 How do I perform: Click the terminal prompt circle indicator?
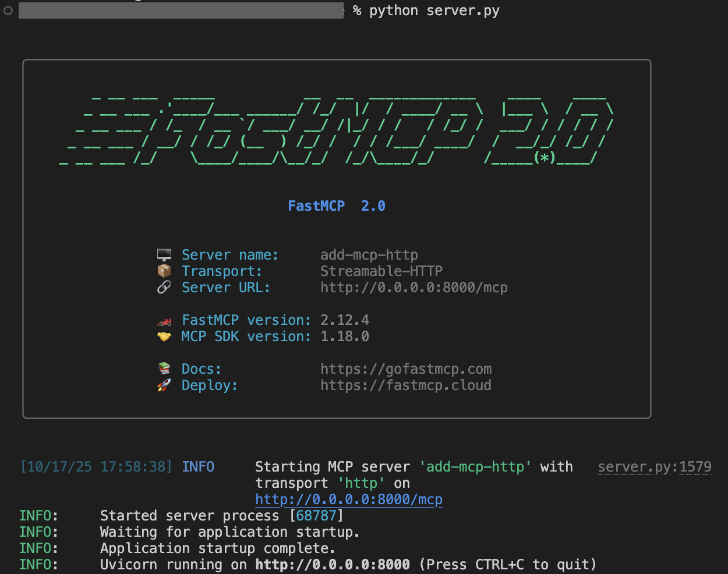click(x=8, y=10)
